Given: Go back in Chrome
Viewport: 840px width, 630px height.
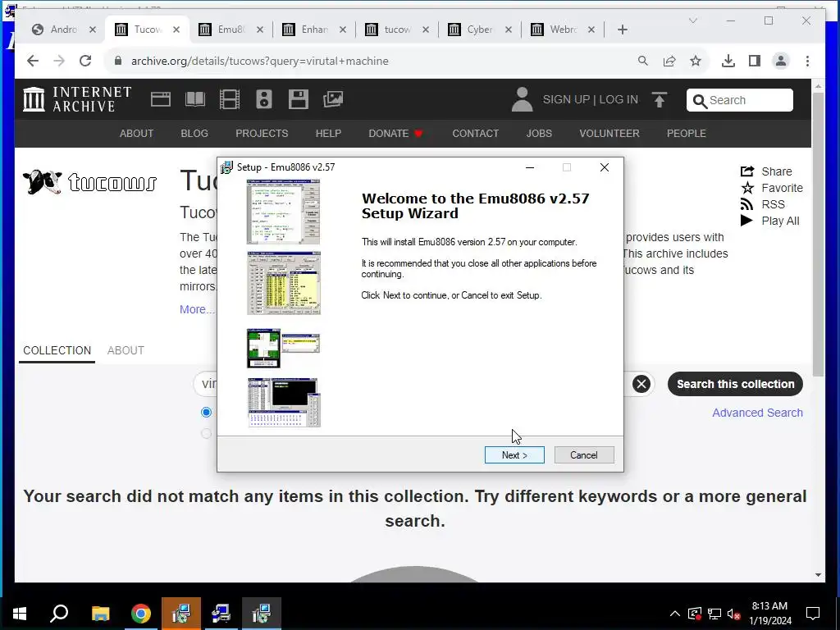Looking at the screenshot, I should pos(33,61).
